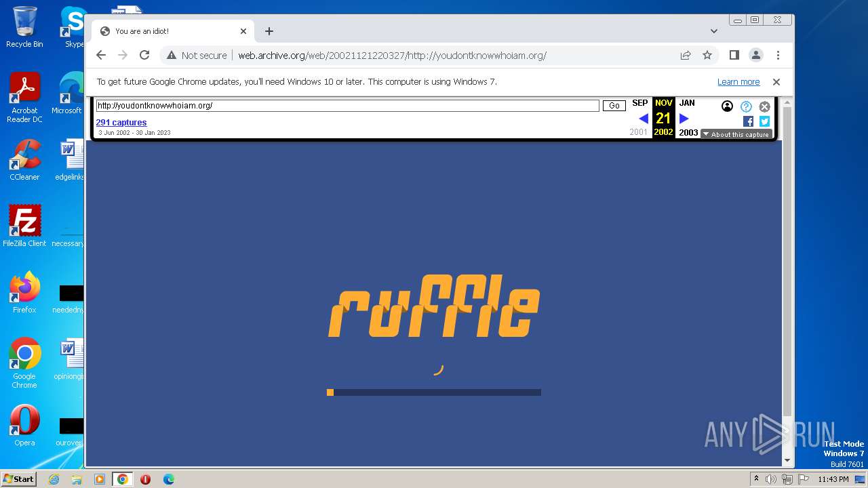
Task: Open CCleaner desktop shortcut
Action: [24, 160]
